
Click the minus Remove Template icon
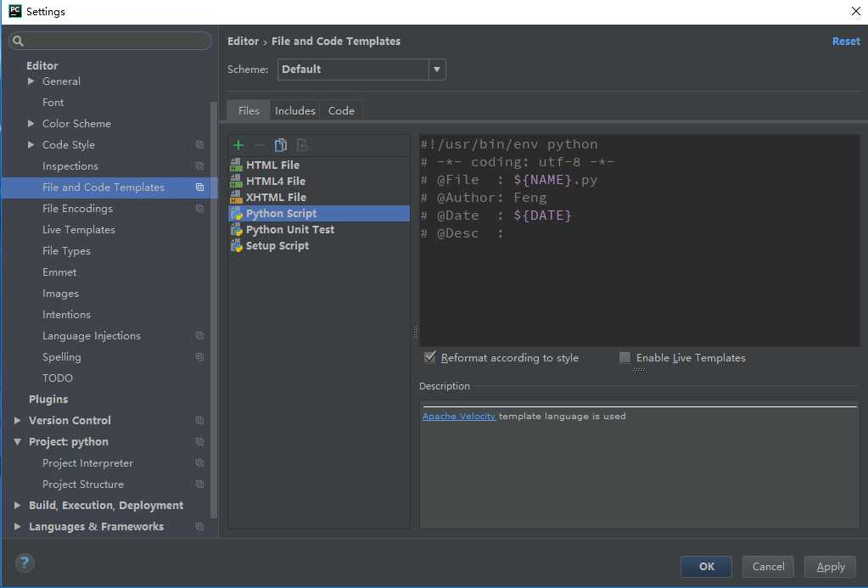click(259, 145)
